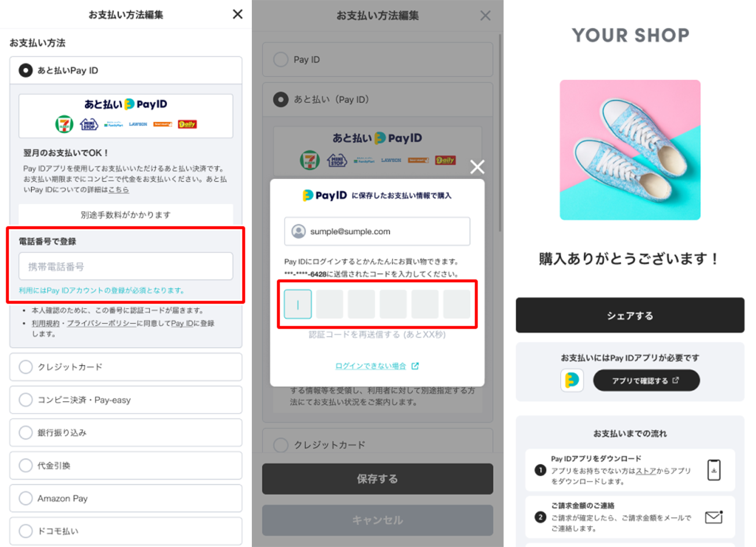Image resolution: width=756 pixels, height=547 pixels.
Task: Click the 携帯電話番号 input field
Action: (x=126, y=266)
